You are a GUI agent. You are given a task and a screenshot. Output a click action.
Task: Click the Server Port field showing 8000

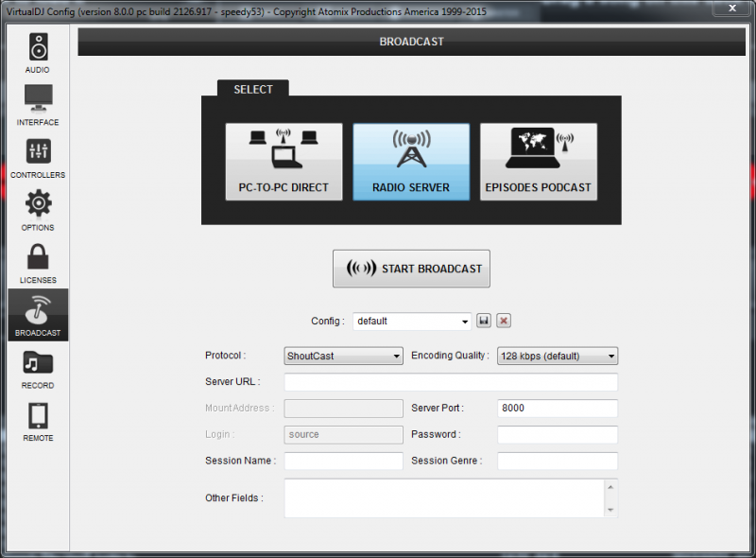(558, 408)
